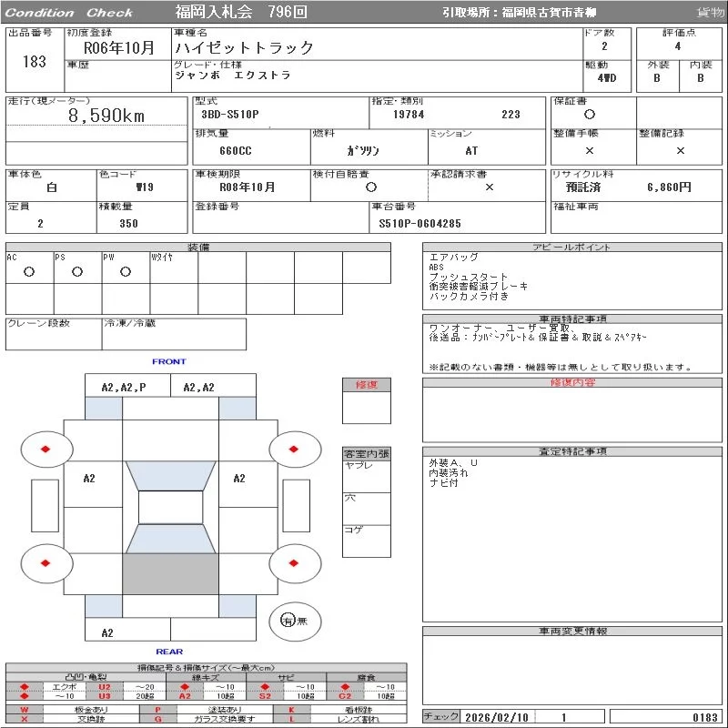The height and width of the screenshot is (728, 728).
Task: Click the Condition Check header title
Action: [70, 13]
